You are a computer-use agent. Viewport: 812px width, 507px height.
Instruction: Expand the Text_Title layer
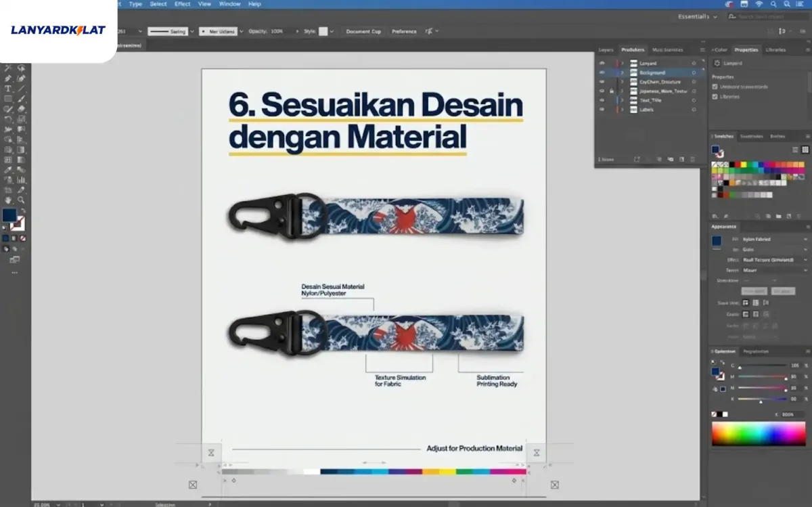click(x=623, y=100)
